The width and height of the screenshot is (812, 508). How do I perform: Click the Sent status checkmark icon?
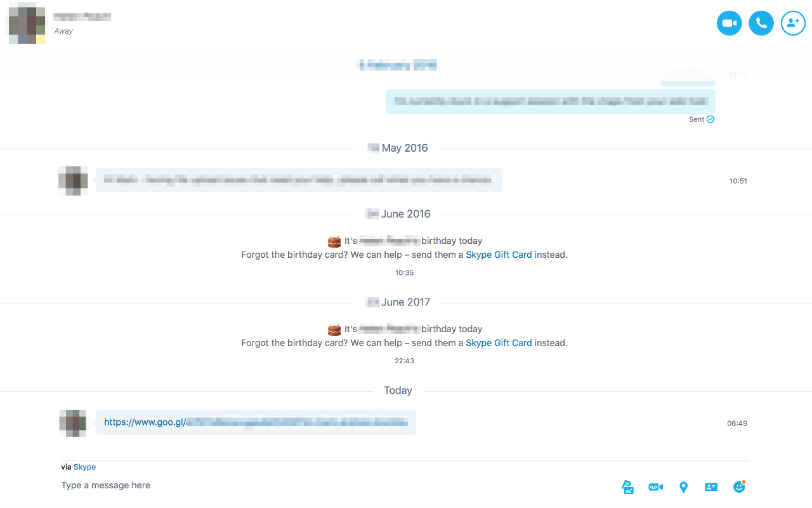[x=710, y=119]
